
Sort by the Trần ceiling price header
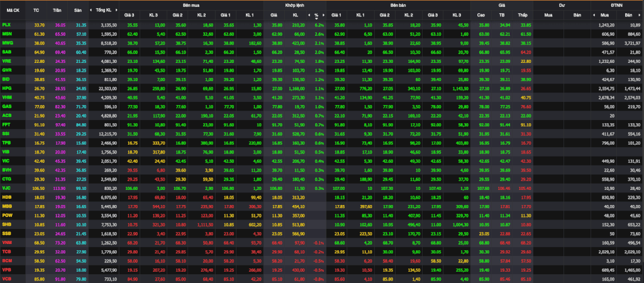pyautogui.click(x=57, y=9)
